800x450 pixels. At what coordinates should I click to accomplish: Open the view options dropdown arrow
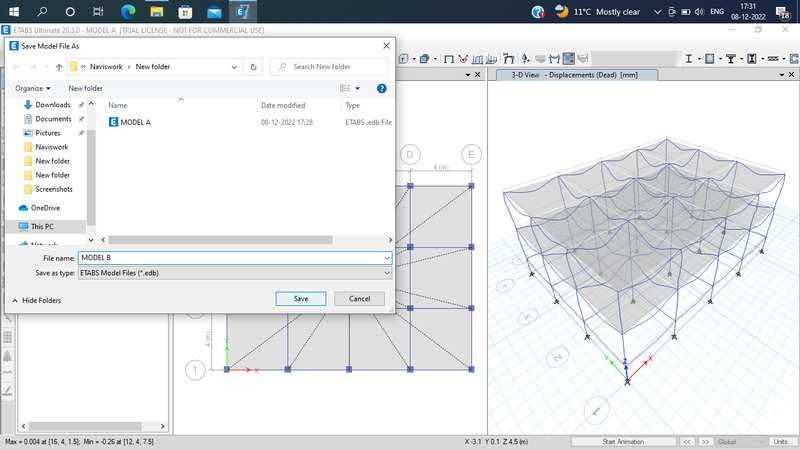(x=358, y=88)
